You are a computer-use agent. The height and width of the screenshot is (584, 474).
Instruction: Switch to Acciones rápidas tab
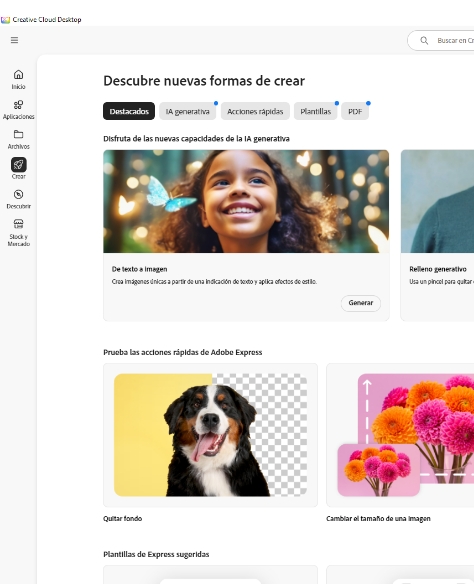tap(255, 111)
